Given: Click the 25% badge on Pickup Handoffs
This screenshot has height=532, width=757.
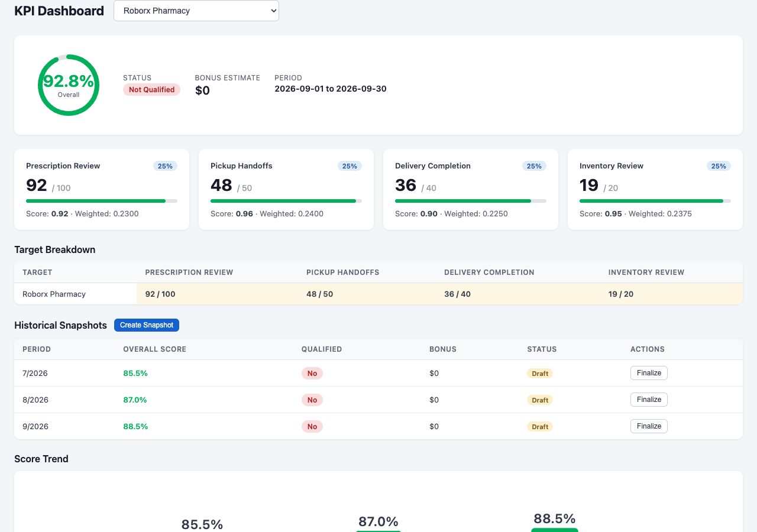Looking at the screenshot, I should [350, 166].
